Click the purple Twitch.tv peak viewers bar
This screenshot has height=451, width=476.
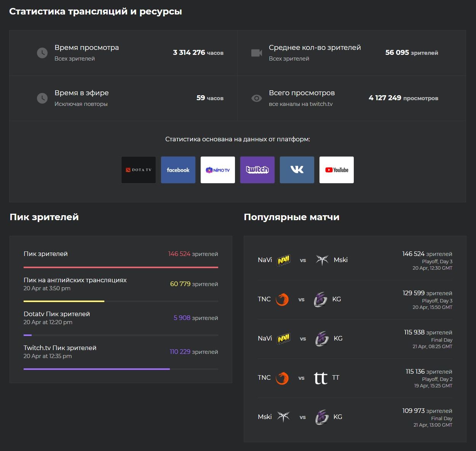(97, 369)
